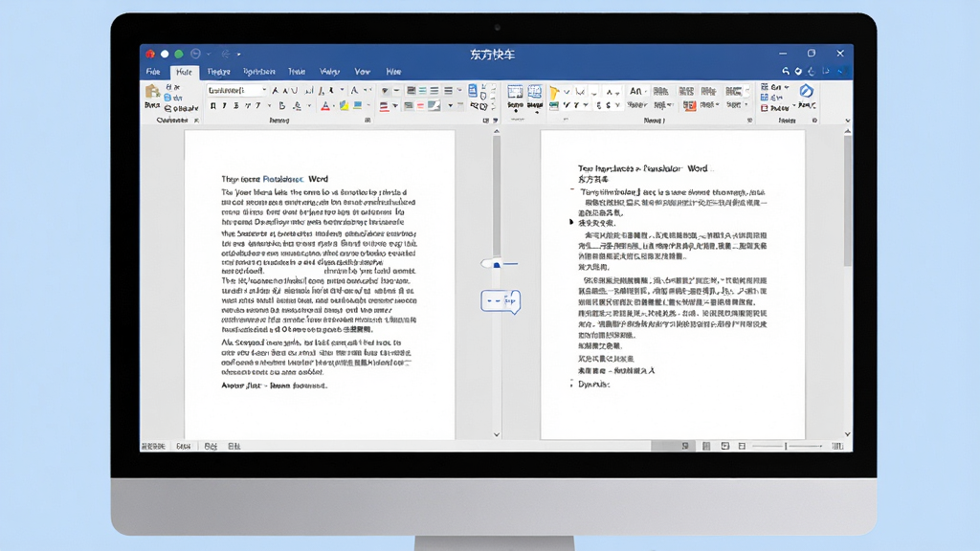Click the green dot in the title bar
Screen dimensions: 980x551
[179, 54]
